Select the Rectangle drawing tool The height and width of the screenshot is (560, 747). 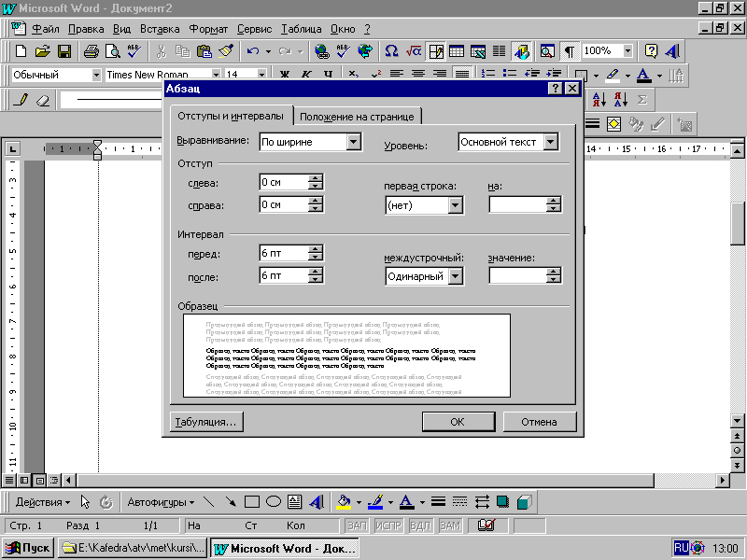[x=251, y=502]
